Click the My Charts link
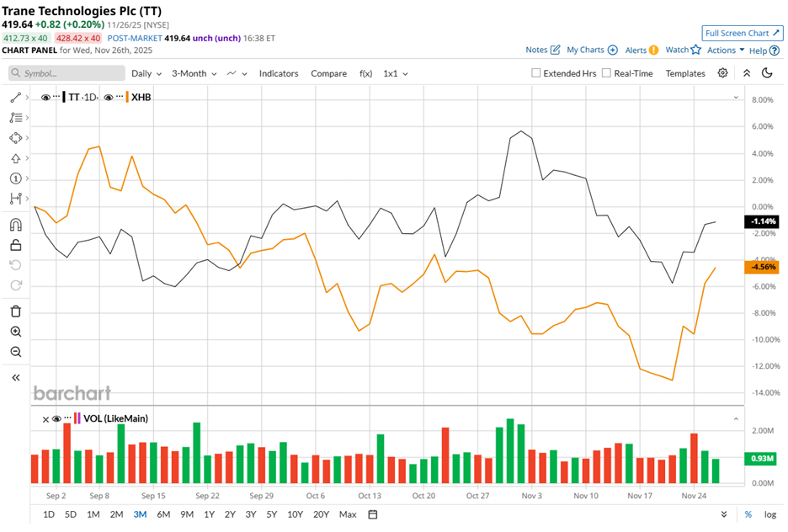Viewport: 788px width, 532px height. [585, 50]
